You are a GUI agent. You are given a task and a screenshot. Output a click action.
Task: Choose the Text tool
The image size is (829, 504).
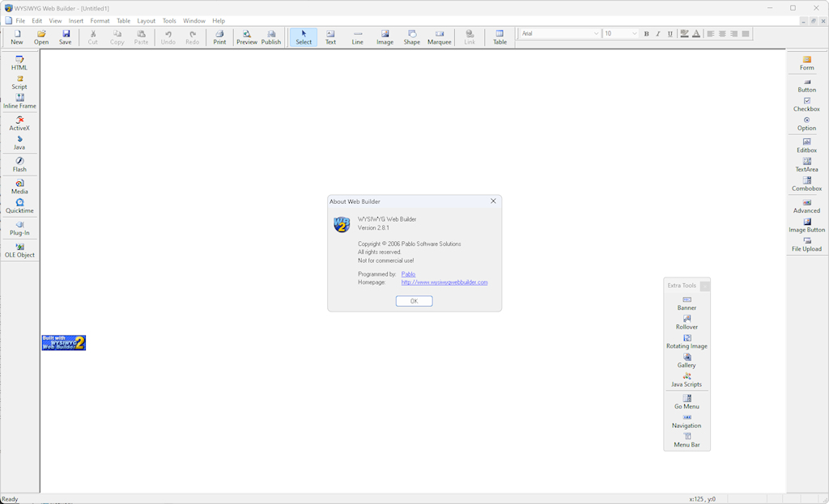tap(330, 37)
